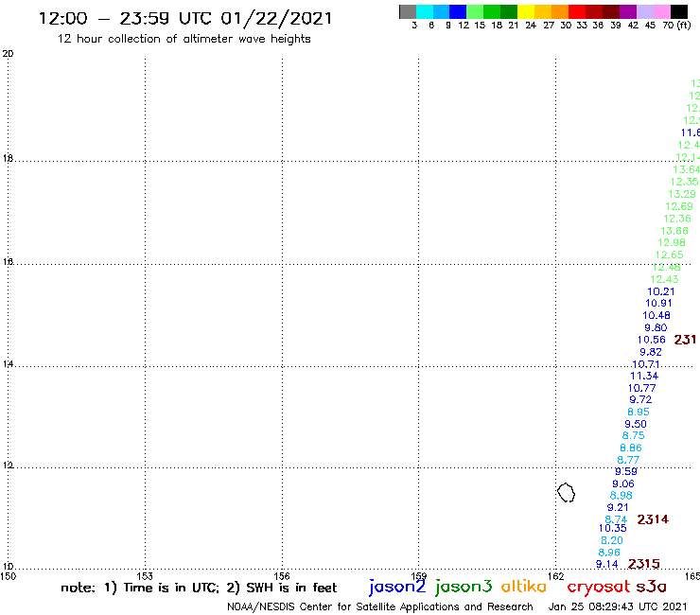
Task: Click the wave height value 9.21
Action: pyautogui.click(x=618, y=508)
